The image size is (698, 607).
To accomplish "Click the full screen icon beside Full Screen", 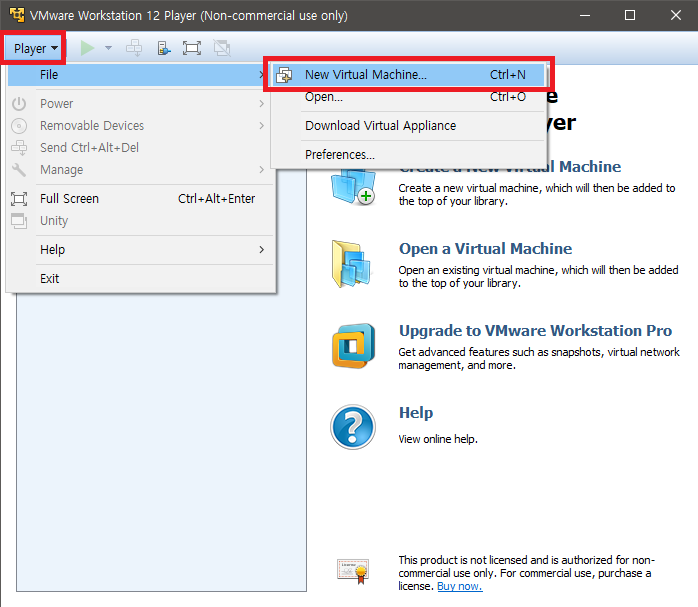I will tap(19, 198).
